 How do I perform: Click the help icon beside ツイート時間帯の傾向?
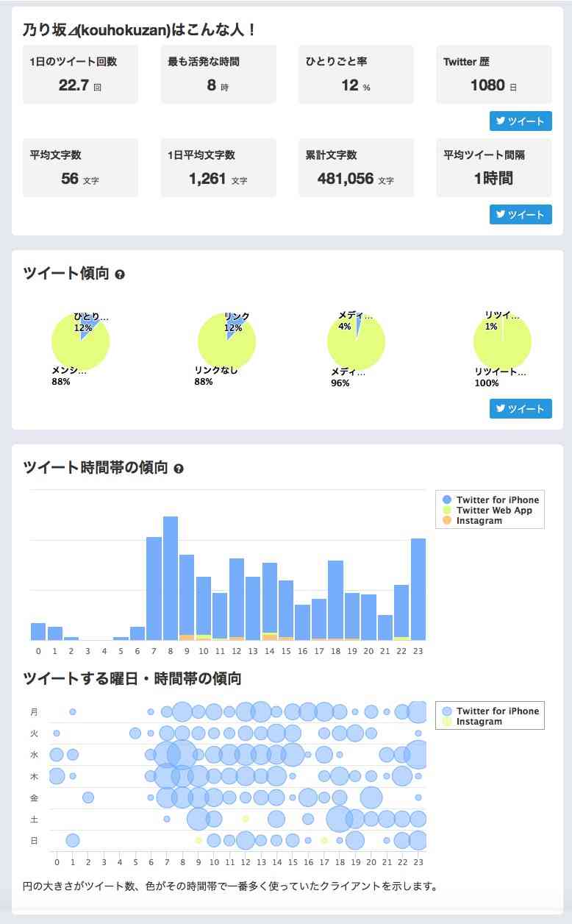pos(179,469)
